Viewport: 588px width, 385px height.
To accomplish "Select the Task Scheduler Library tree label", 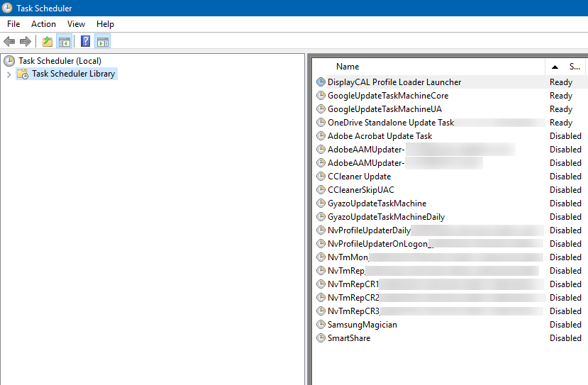I will coord(74,74).
